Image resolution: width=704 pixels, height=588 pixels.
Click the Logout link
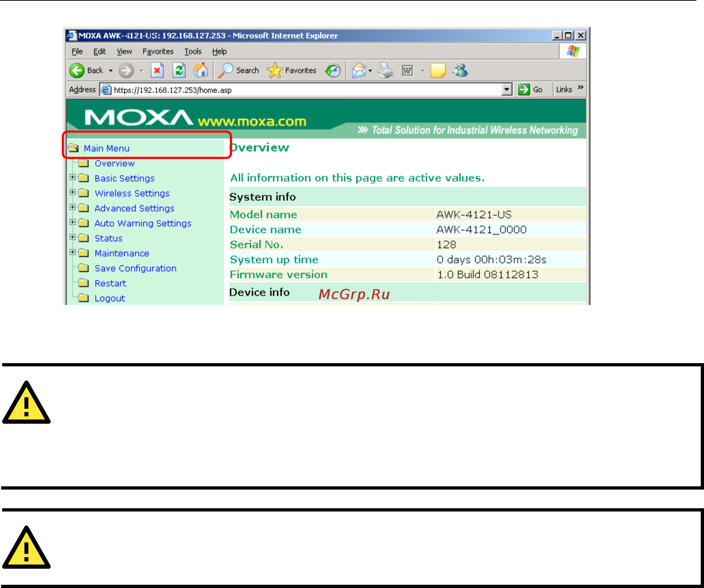110,298
